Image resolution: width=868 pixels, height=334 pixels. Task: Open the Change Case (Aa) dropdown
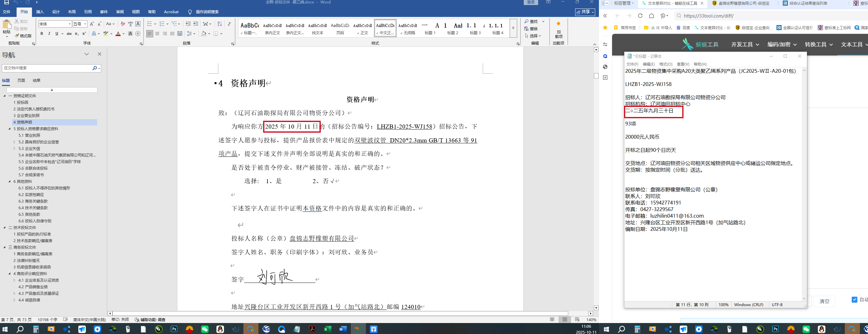(x=110, y=24)
